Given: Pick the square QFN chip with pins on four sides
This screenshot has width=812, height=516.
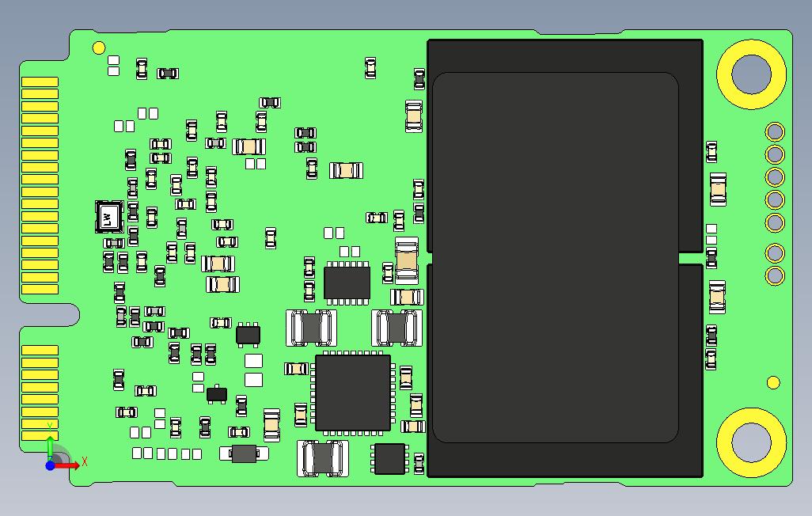Looking at the screenshot, I should click(353, 393).
